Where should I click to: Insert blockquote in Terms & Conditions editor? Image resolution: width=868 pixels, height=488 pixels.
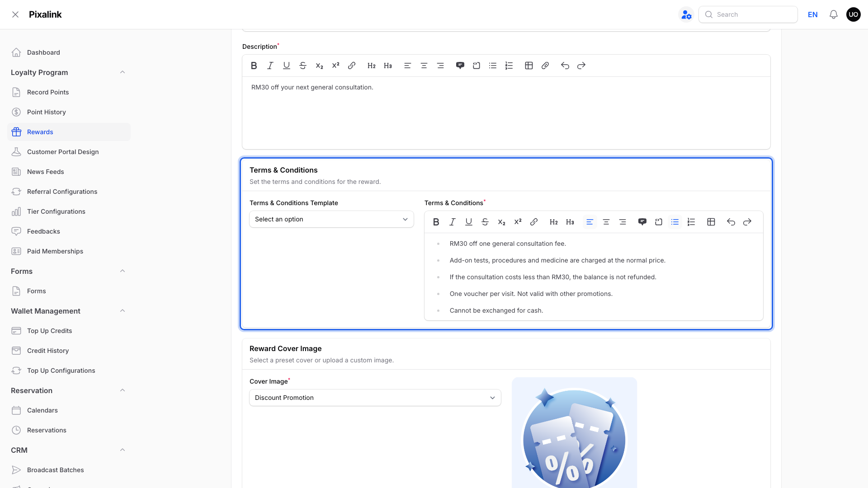(642, 222)
